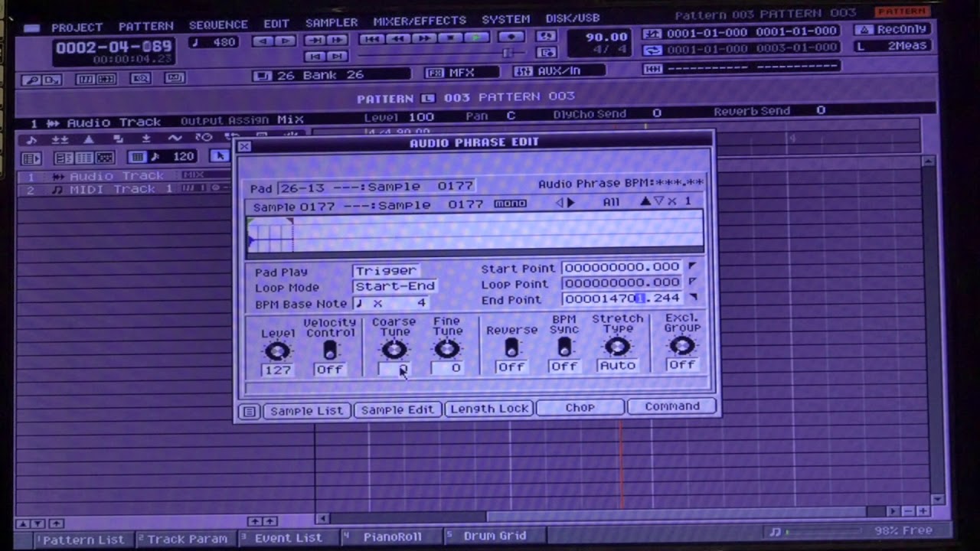Click the fast forward transport button

point(424,37)
